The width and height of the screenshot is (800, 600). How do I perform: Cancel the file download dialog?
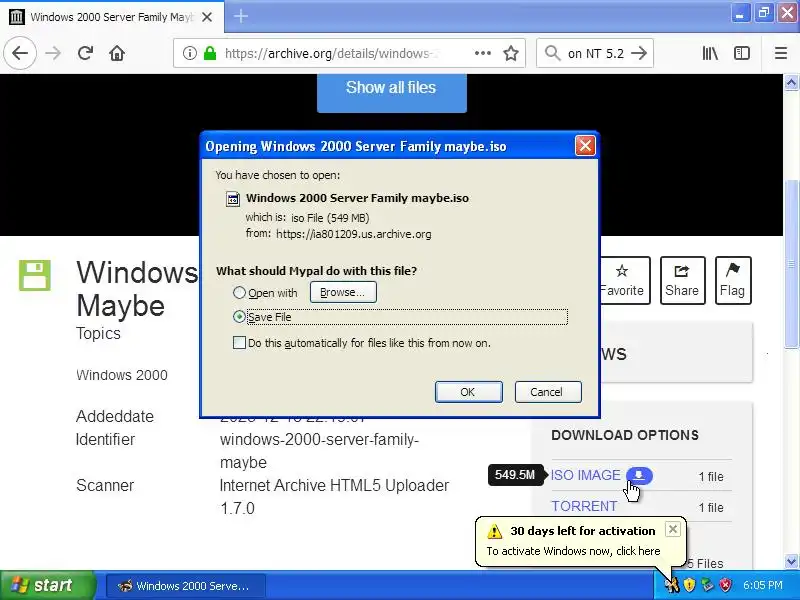pyautogui.click(x=548, y=392)
